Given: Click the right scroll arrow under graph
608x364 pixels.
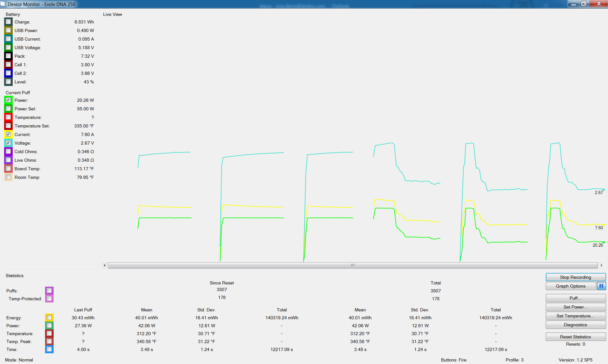Looking at the screenshot, I should click(601, 265).
